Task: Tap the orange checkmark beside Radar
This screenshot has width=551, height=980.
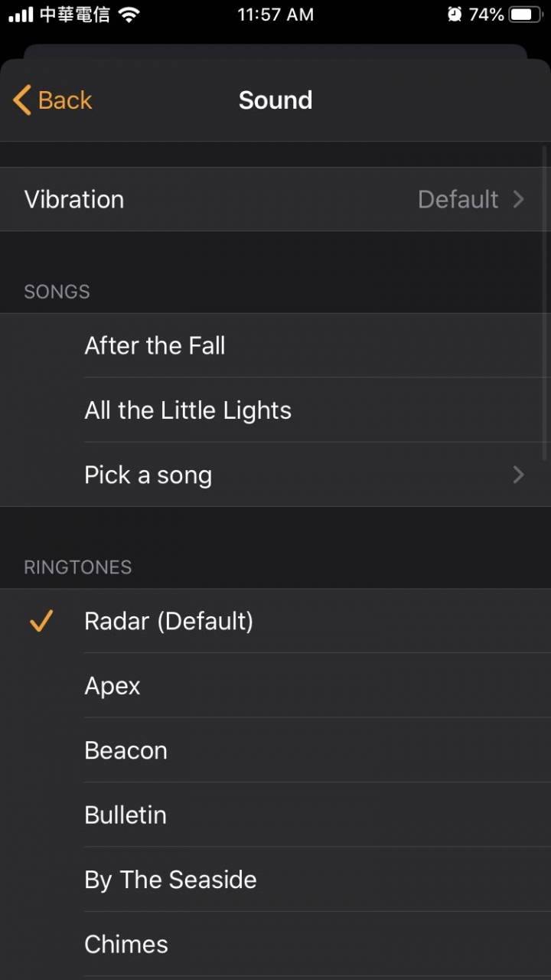Action: [x=40, y=621]
